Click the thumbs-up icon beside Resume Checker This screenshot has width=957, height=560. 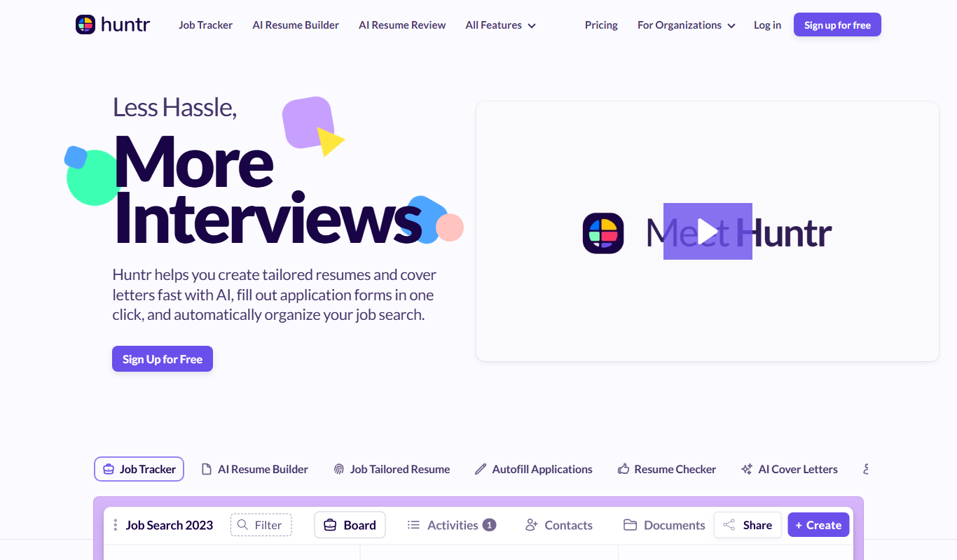(624, 469)
